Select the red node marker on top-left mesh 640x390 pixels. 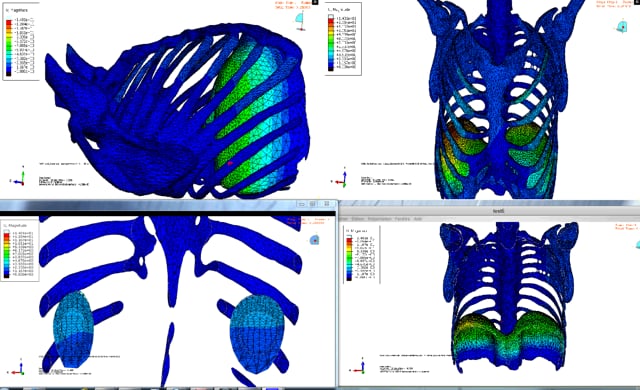tap(230, 163)
